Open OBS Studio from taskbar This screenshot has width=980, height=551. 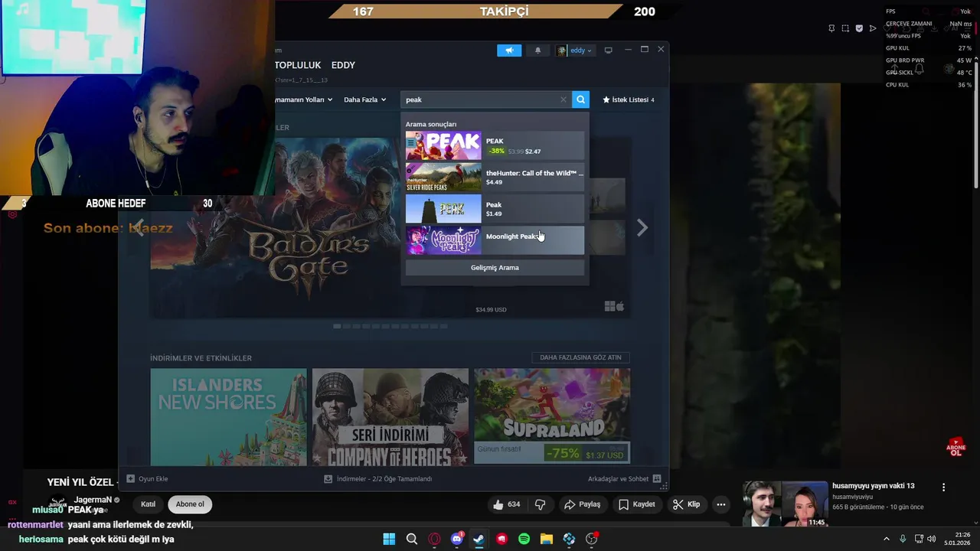pos(591,539)
